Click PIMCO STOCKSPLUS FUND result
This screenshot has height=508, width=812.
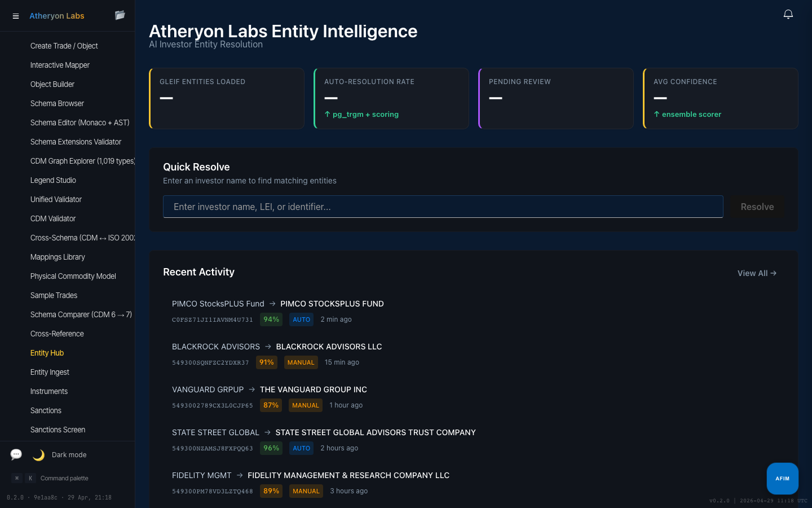(332, 304)
